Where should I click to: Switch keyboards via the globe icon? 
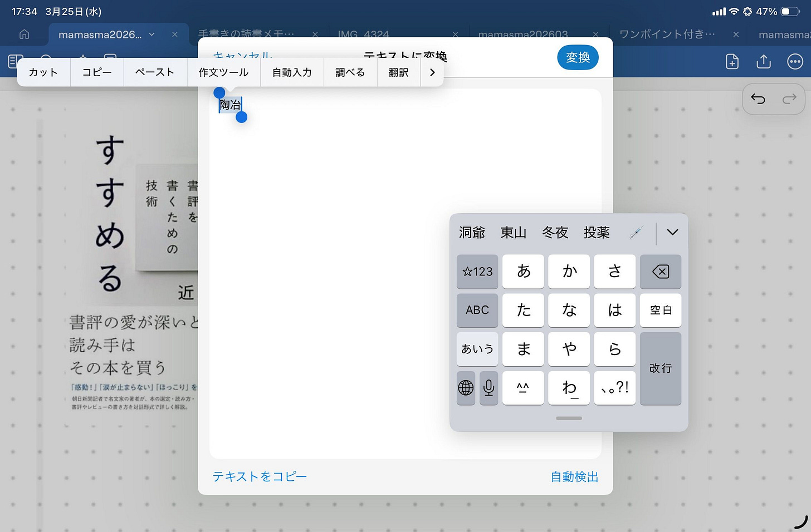466,388
